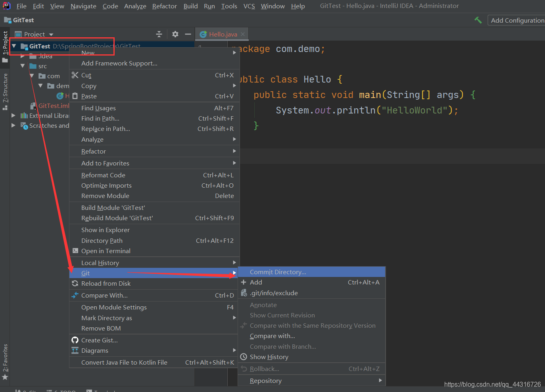Image resolution: width=545 pixels, height=392 pixels.
Task: Click Add Configuration button
Action: coord(517,20)
